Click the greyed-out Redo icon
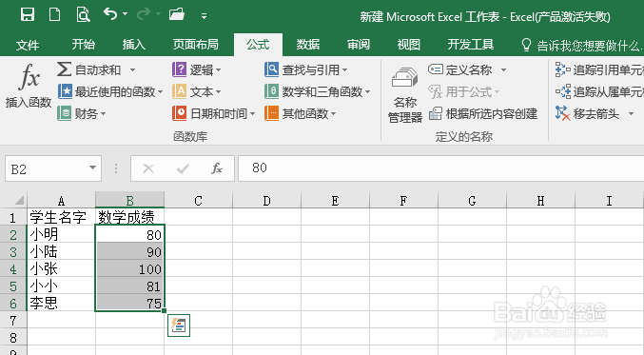The height and width of the screenshot is (355, 644). click(x=144, y=14)
